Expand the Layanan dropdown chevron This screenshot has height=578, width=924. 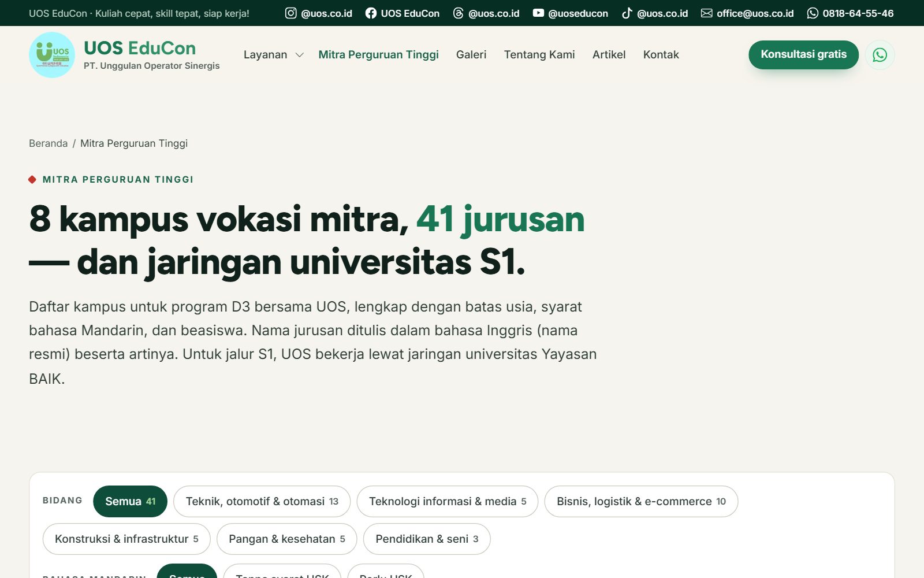pos(300,55)
